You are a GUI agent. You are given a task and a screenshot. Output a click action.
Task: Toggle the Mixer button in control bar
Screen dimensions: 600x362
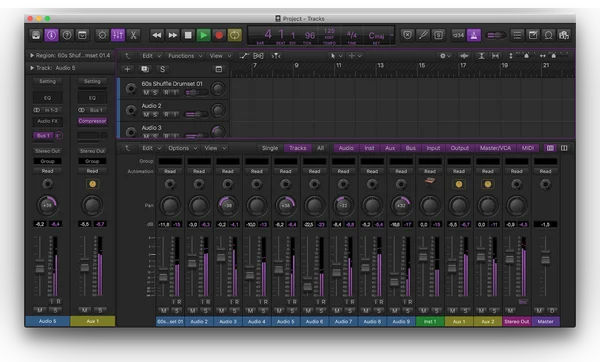pos(118,35)
